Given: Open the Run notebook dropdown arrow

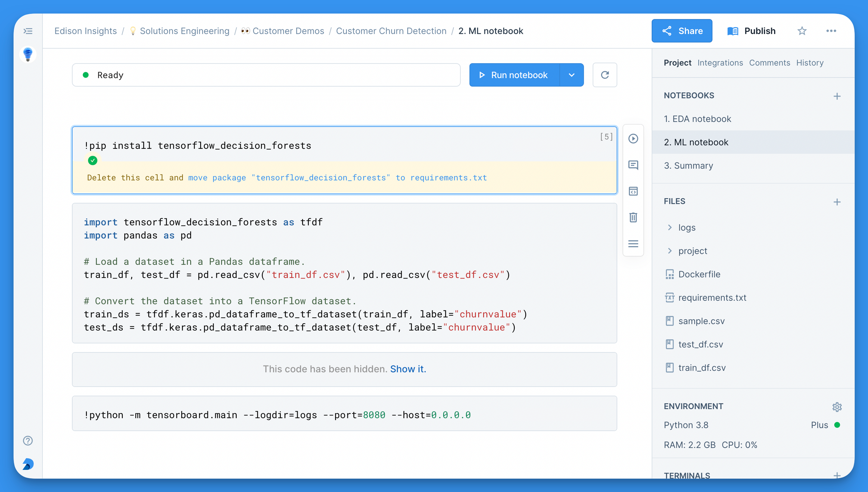Looking at the screenshot, I should 571,75.
